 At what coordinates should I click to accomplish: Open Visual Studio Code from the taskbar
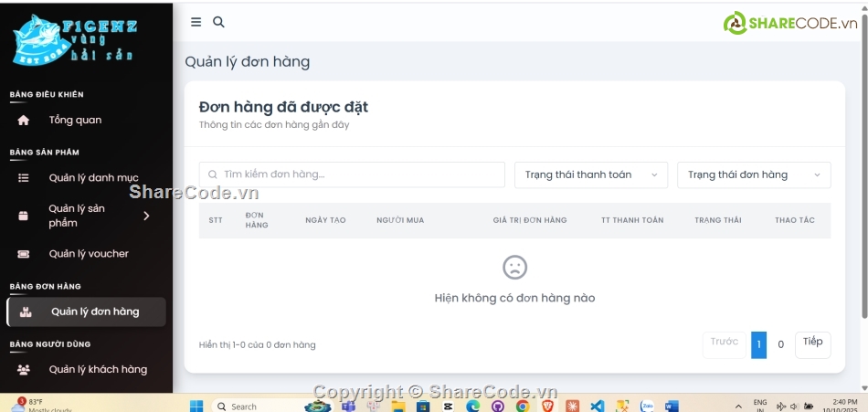pos(597,406)
